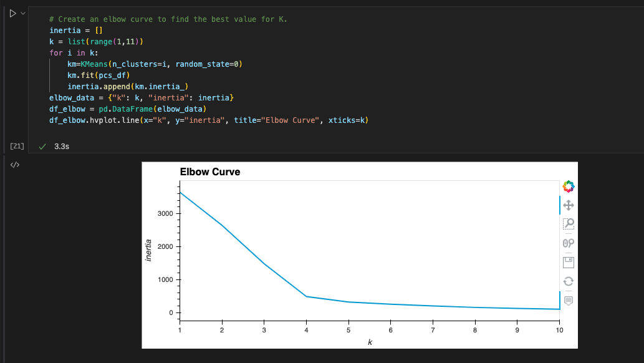Click the inertia.append line
Viewport: 644px width, 363px height.
(x=128, y=86)
